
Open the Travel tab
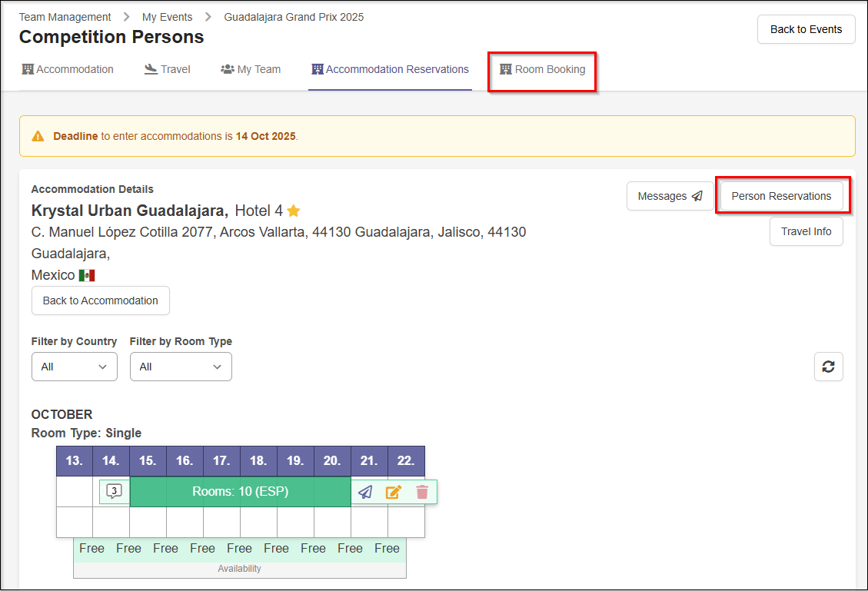coord(168,70)
